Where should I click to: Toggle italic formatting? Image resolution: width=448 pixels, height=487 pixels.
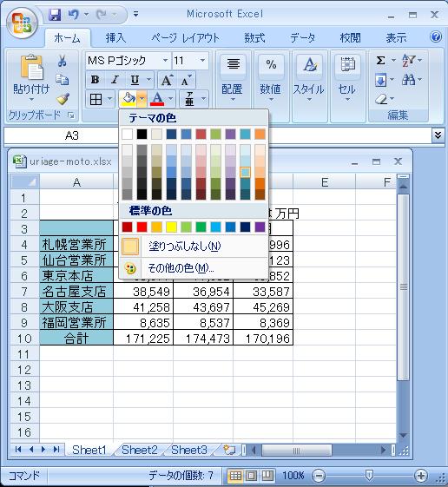(x=115, y=80)
